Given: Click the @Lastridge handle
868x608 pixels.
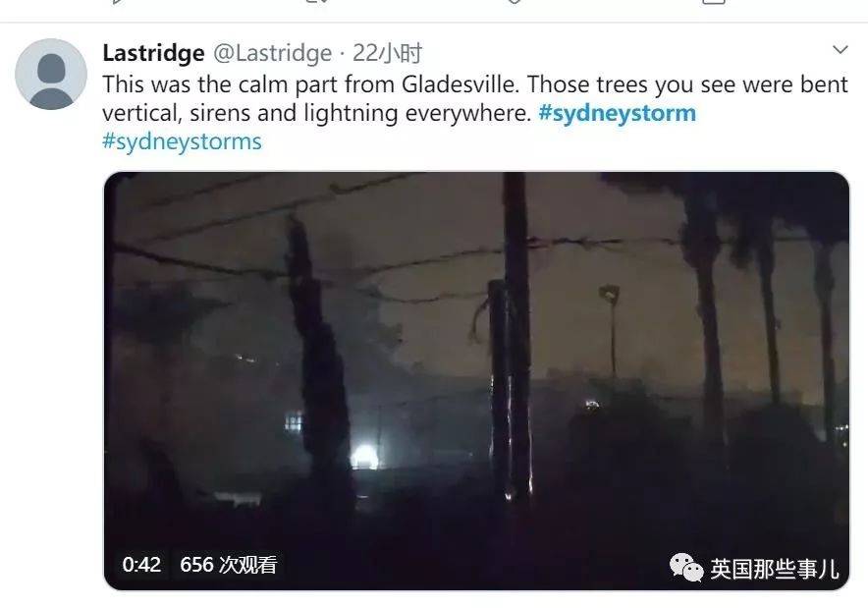Looking at the screenshot, I should pos(272,53).
